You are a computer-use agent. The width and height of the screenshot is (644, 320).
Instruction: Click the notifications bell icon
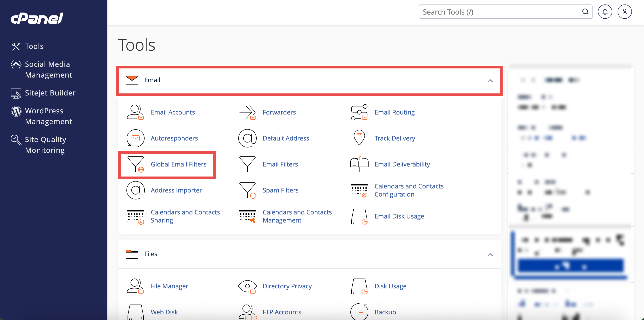click(605, 12)
